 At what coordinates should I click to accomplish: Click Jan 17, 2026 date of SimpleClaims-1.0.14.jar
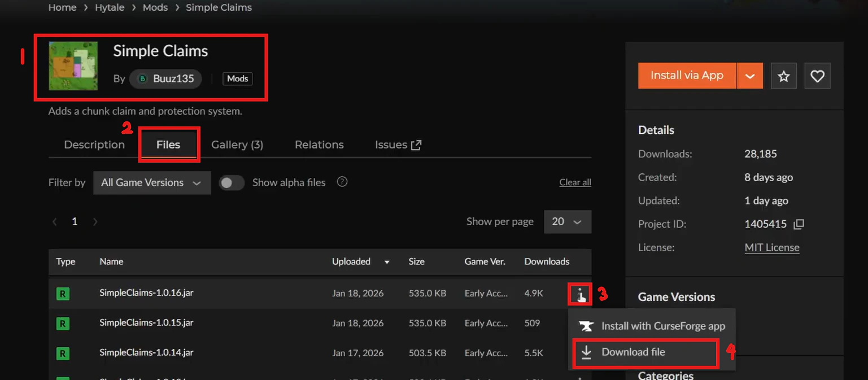click(357, 353)
